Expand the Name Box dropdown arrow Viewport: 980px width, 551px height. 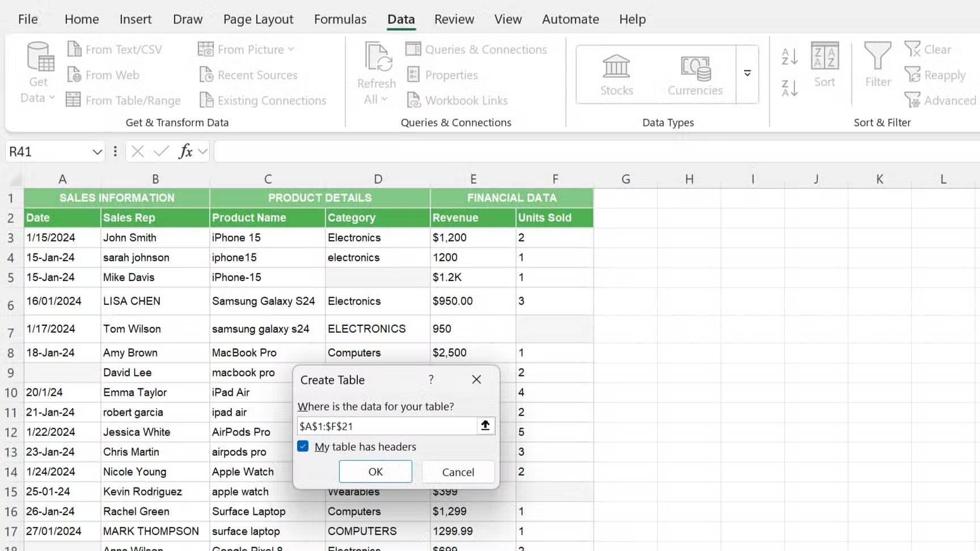97,152
